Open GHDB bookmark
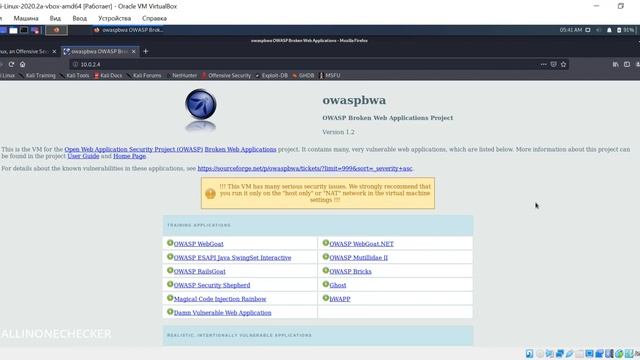The image size is (640, 360). tap(303, 76)
